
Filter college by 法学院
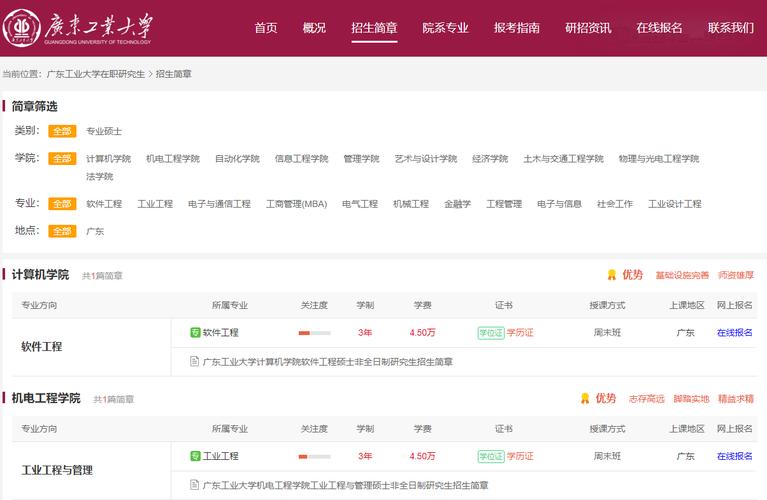tap(100, 176)
